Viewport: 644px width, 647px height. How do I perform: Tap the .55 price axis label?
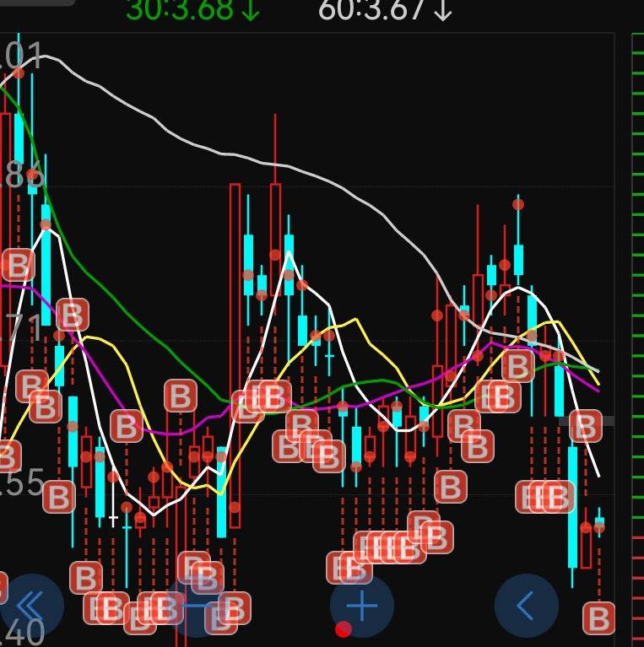point(21,482)
